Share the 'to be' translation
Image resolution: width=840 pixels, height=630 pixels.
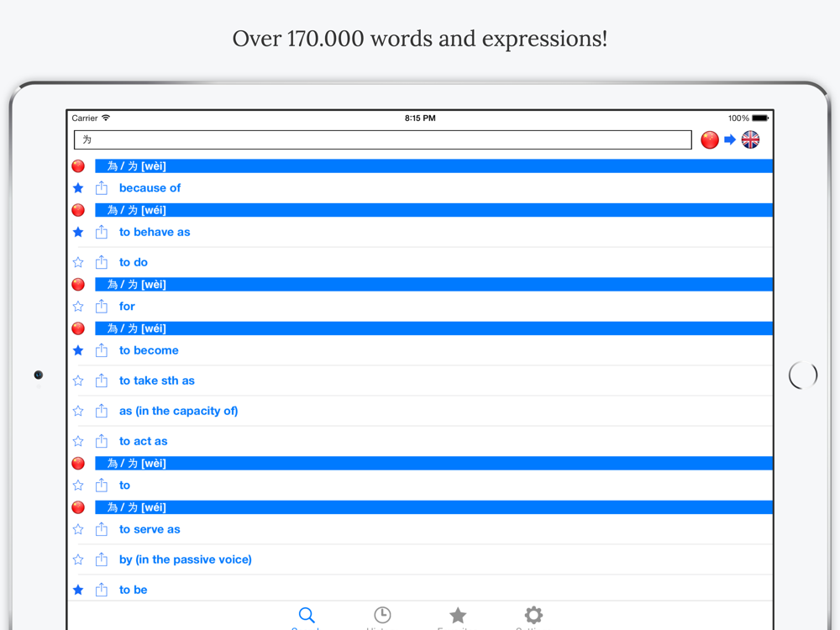point(102,590)
